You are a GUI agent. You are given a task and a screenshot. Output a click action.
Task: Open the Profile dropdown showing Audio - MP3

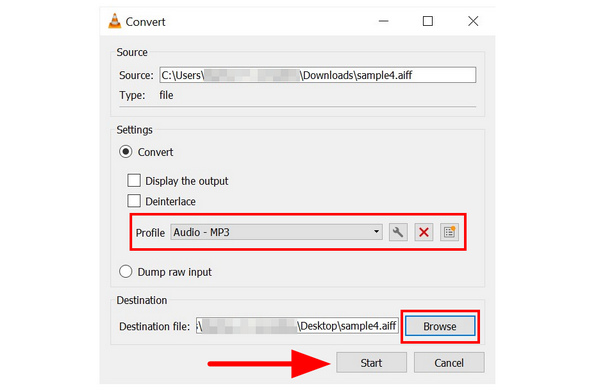[276, 232]
